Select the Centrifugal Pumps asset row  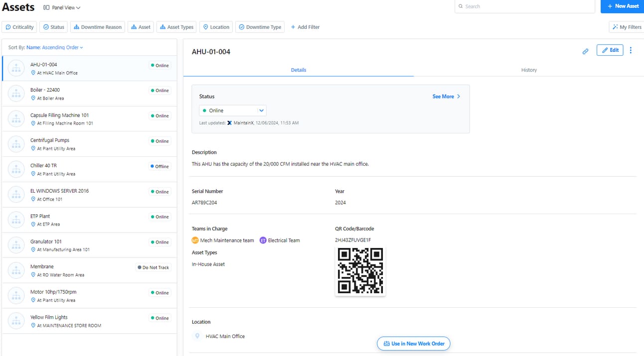pos(89,144)
